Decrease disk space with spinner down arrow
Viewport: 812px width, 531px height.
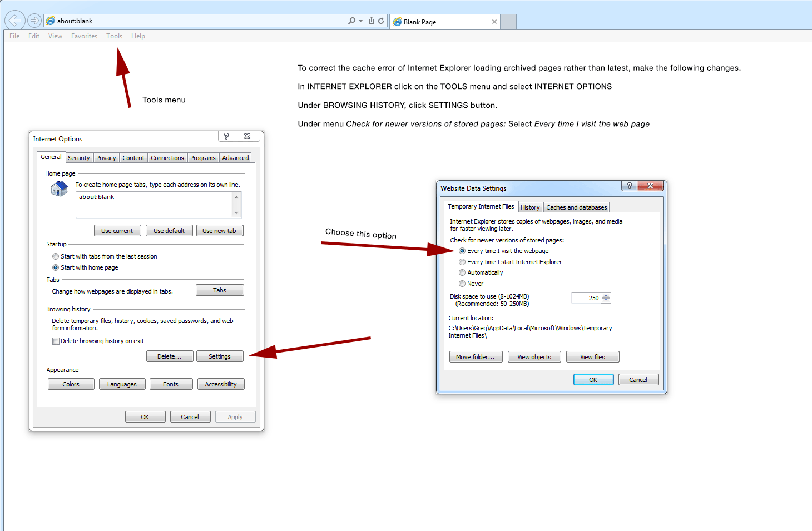click(606, 301)
